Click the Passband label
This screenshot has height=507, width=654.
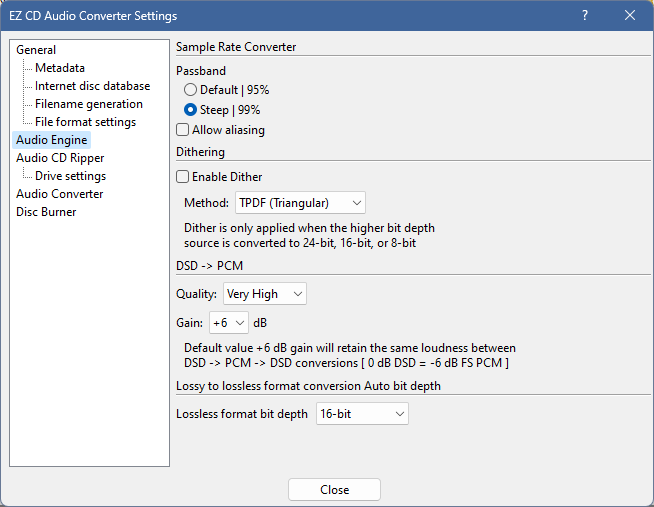[x=201, y=71]
